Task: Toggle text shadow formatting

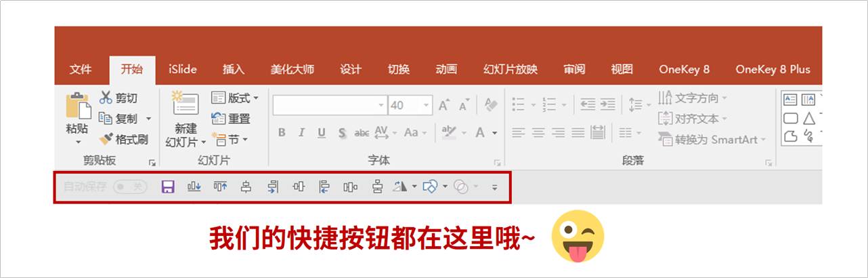Action: pos(342,133)
